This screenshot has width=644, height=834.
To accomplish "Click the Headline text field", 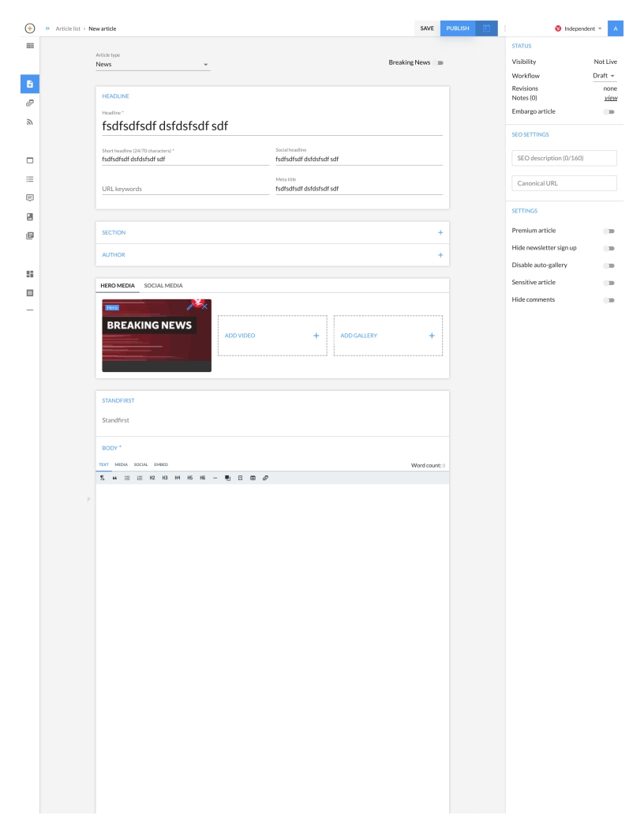I will (272, 126).
